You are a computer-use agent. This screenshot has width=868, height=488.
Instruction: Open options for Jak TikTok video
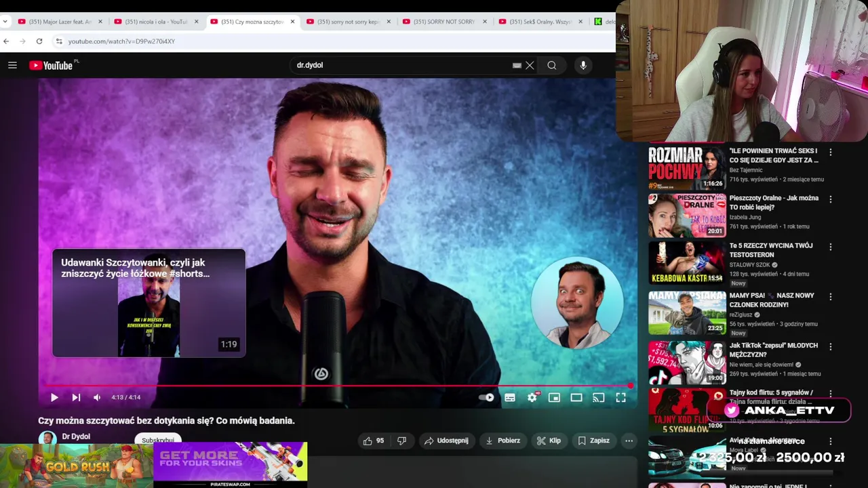coord(830,346)
